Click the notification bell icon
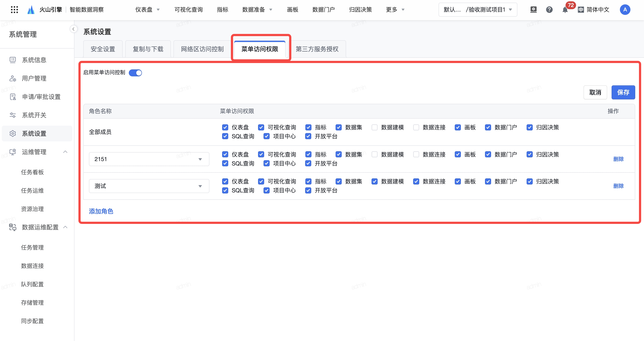This screenshot has width=644, height=341. (x=565, y=10)
